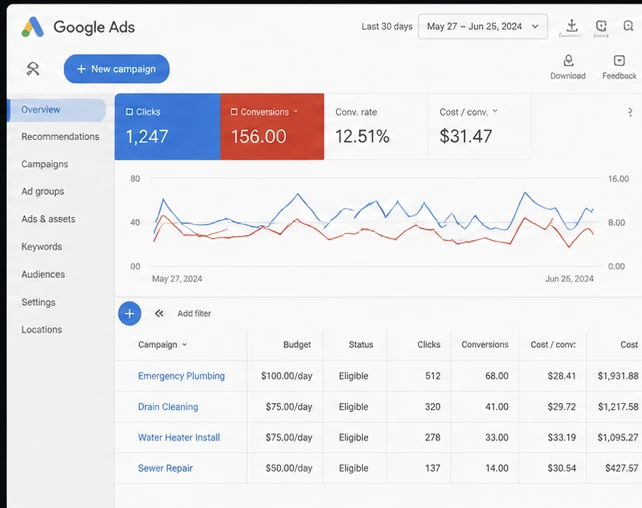Click the $427.57 cost value
Viewport: 642px width, 508px height.
click(x=622, y=468)
